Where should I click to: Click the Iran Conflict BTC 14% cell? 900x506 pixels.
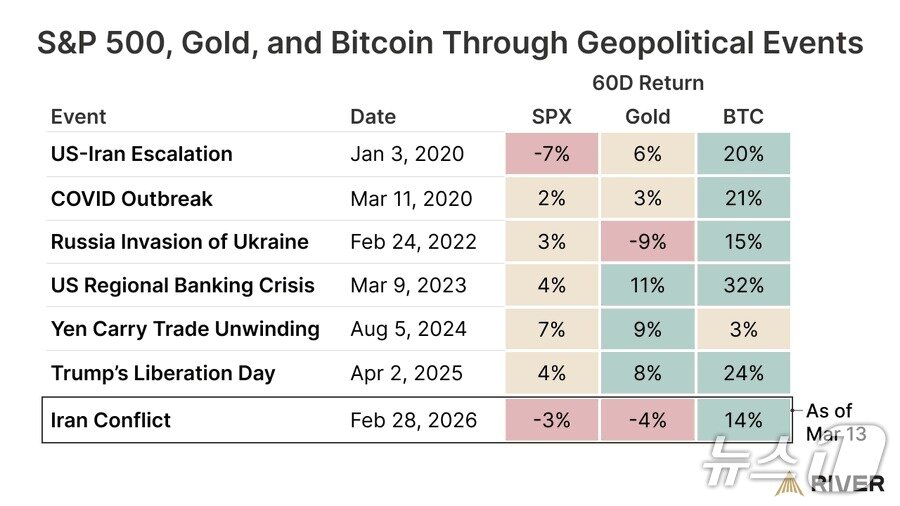pyautogui.click(x=743, y=420)
